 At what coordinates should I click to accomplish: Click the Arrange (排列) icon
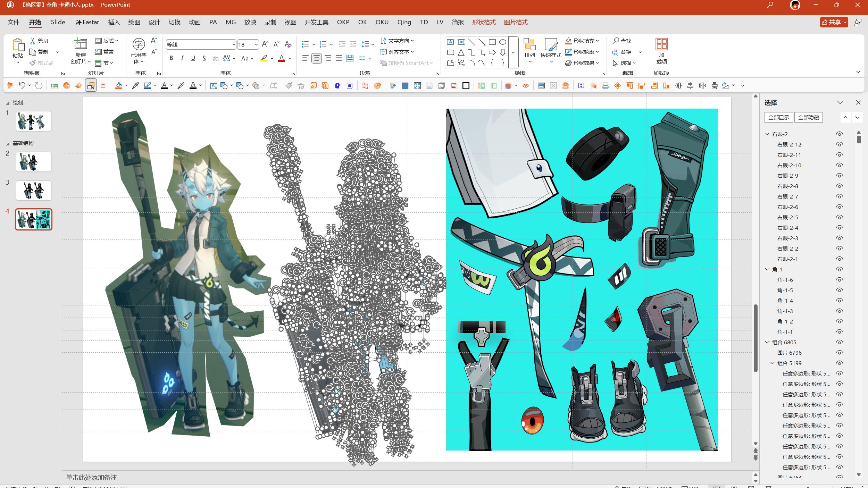click(x=529, y=44)
